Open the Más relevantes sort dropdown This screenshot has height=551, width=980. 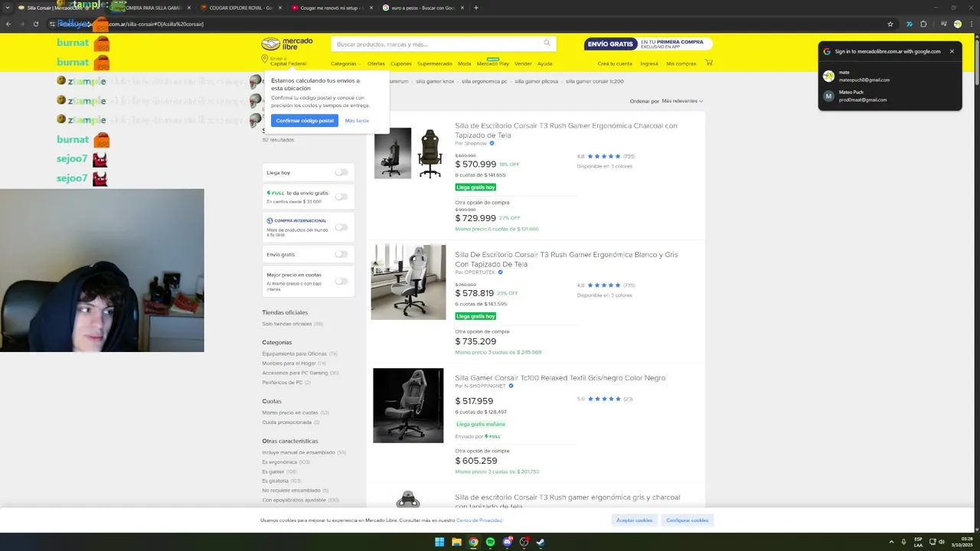[x=682, y=101]
